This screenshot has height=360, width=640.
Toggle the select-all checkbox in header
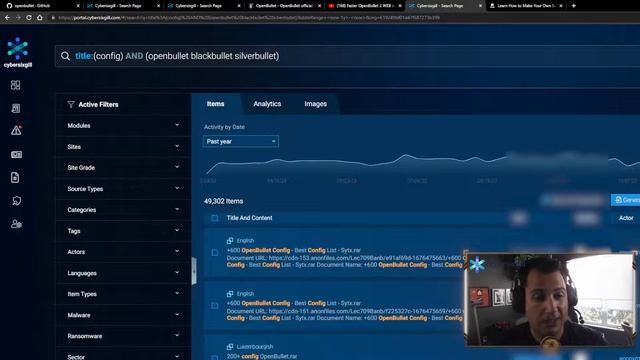[215, 218]
